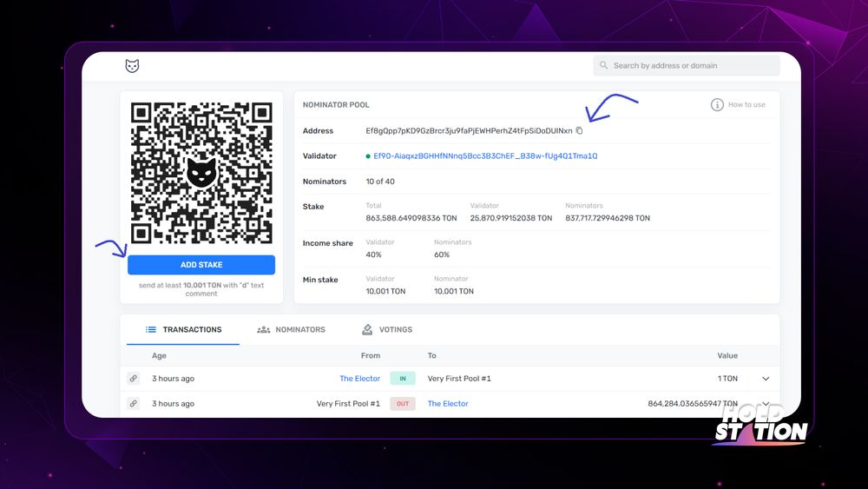Click the IN direction badge
This screenshot has height=489, width=868.
click(x=403, y=379)
